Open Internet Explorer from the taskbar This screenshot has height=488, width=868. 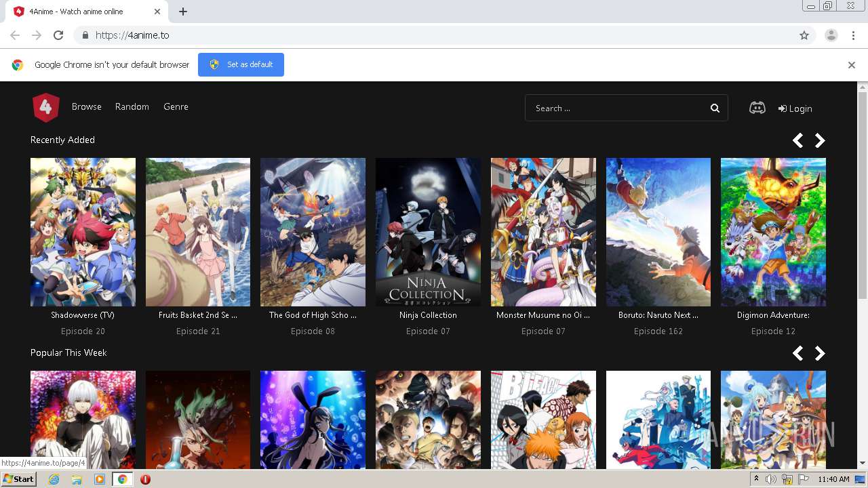tap(54, 479)
